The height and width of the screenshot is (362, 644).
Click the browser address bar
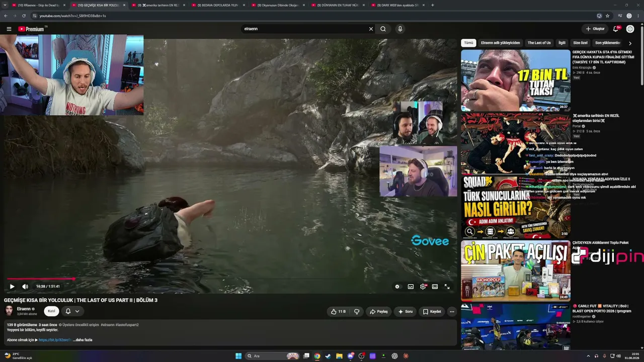click(x=312, y=16)
